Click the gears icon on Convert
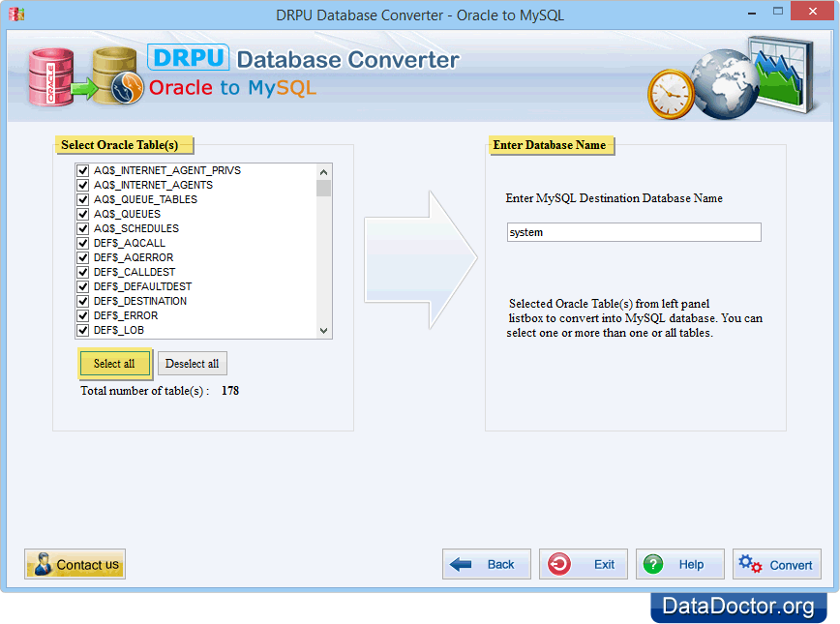The height and width of the screenshot is (624, 840). pos(750,564)
